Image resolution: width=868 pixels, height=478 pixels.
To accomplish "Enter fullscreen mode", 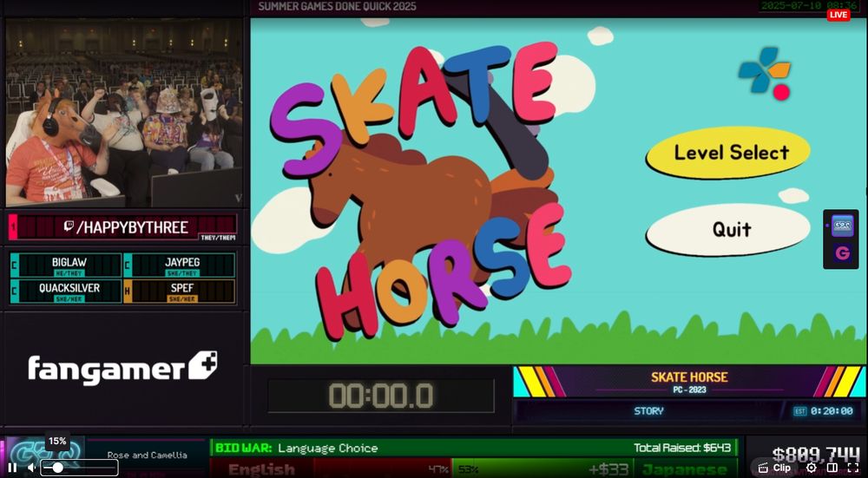I will [852, 468].
